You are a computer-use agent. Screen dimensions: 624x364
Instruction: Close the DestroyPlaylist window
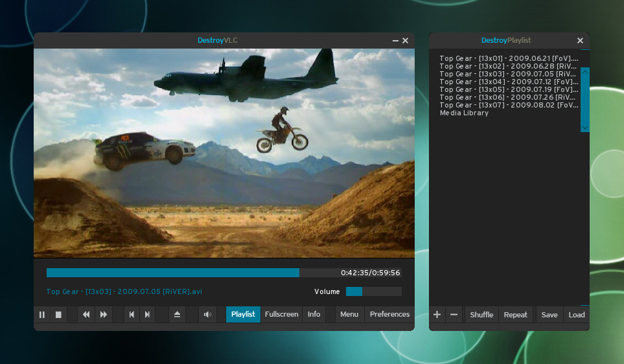coord(580,41)
